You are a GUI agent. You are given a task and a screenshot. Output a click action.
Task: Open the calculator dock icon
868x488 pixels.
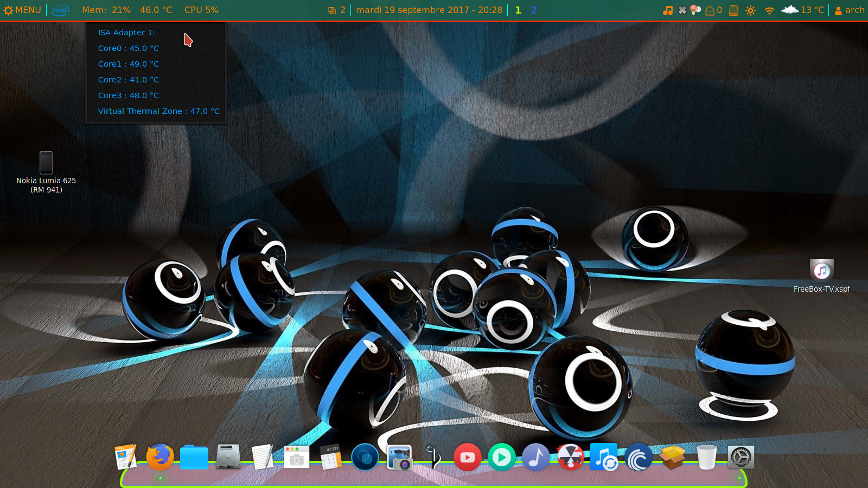[x=331, y=458]
